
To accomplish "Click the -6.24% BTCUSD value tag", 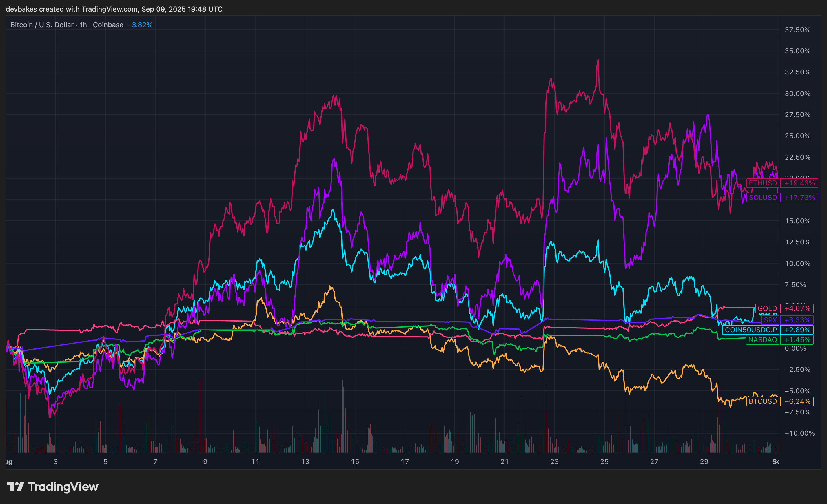I will click(797, 401).
